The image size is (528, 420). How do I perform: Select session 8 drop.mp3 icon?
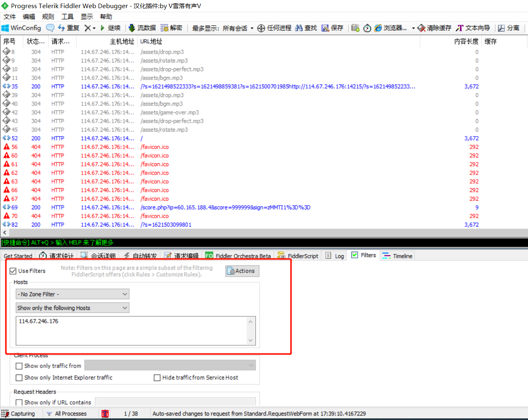(6, 52)
